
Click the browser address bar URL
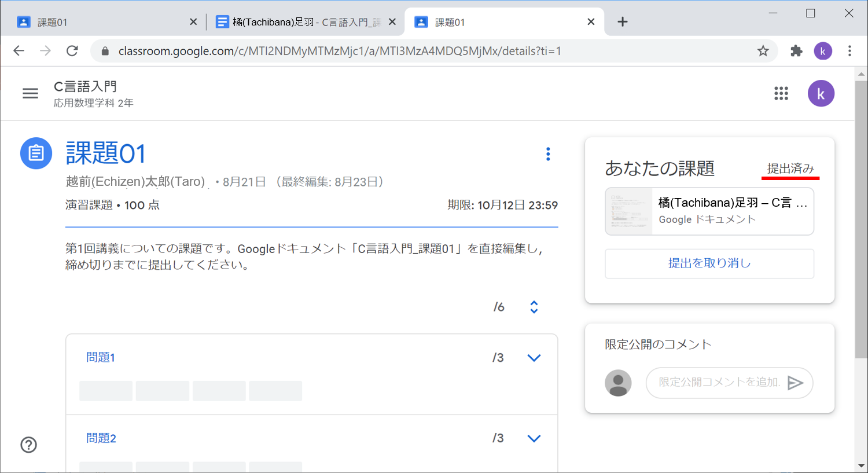click(340, 51)
